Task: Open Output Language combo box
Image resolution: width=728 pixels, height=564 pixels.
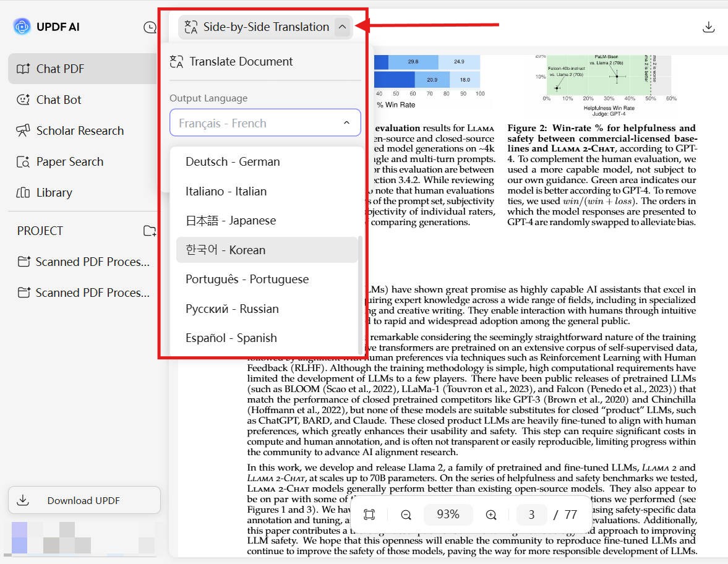Action: 265,123
